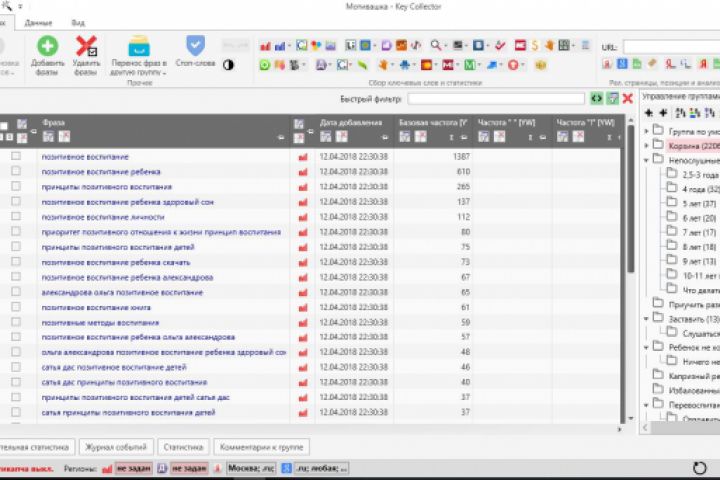
Task: Tick the checkbox for 'позитивное воспитание личности'
Action: (16, 216)
